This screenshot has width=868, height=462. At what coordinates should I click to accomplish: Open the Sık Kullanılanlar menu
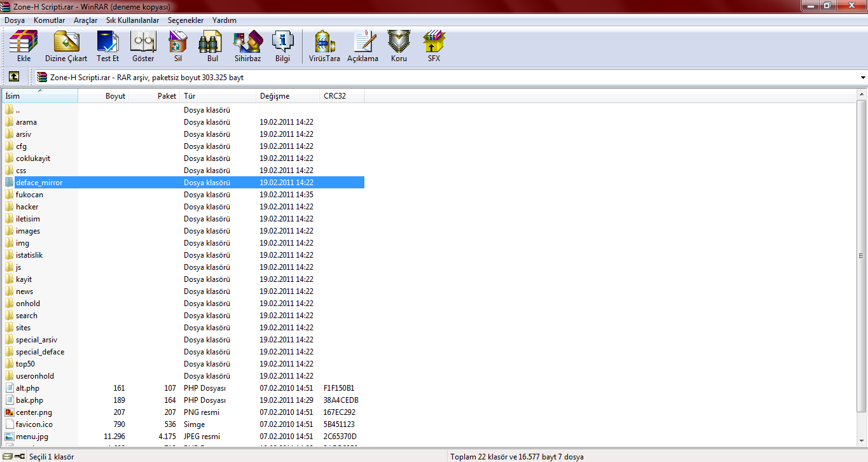(x=132, y=20)
